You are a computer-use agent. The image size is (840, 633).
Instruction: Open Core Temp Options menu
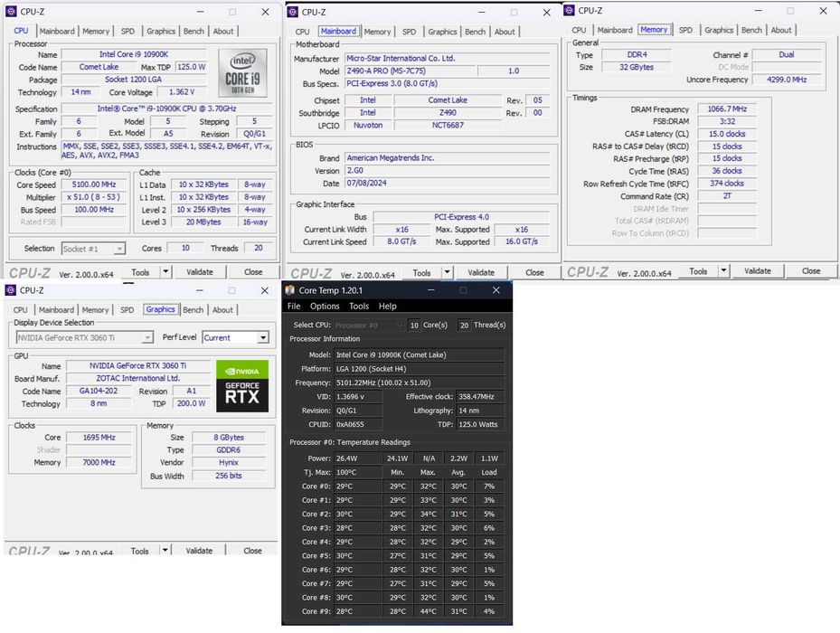325,306
